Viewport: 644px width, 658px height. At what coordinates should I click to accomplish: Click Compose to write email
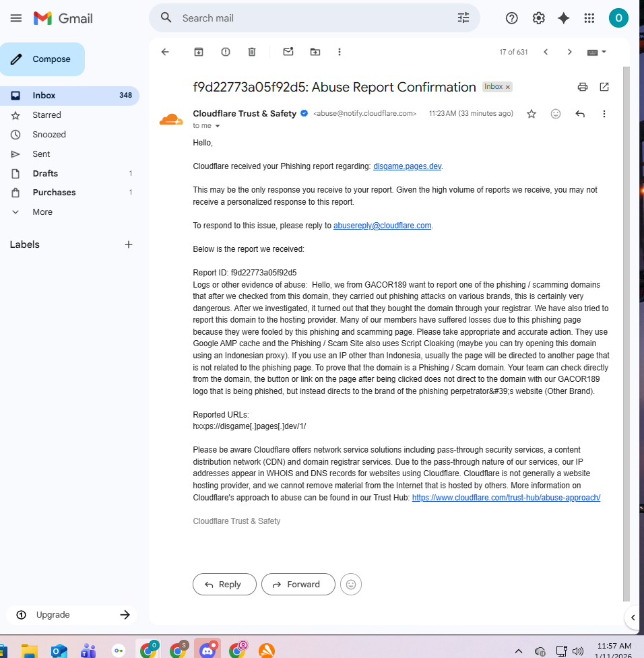(42, 59)
